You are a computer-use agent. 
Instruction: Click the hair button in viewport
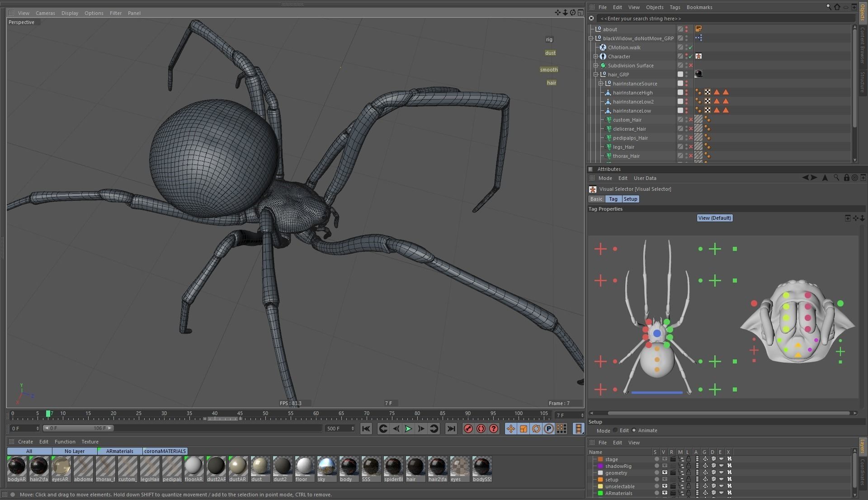tap(552, 83)
